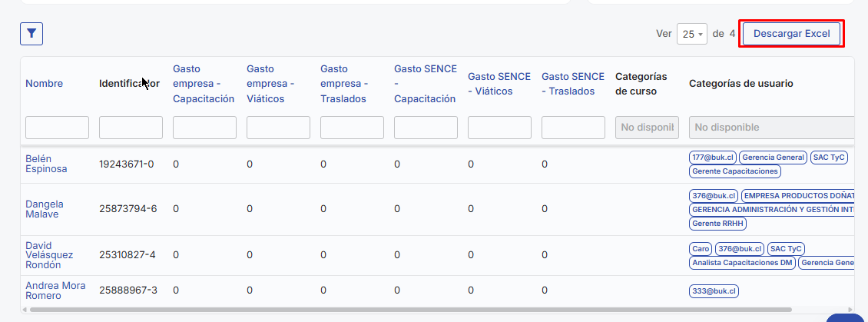The width and height of the screenshot is (868, 322).
Task: Open the rows-per-page dropdown showing 25
Action: coord(692,34)
